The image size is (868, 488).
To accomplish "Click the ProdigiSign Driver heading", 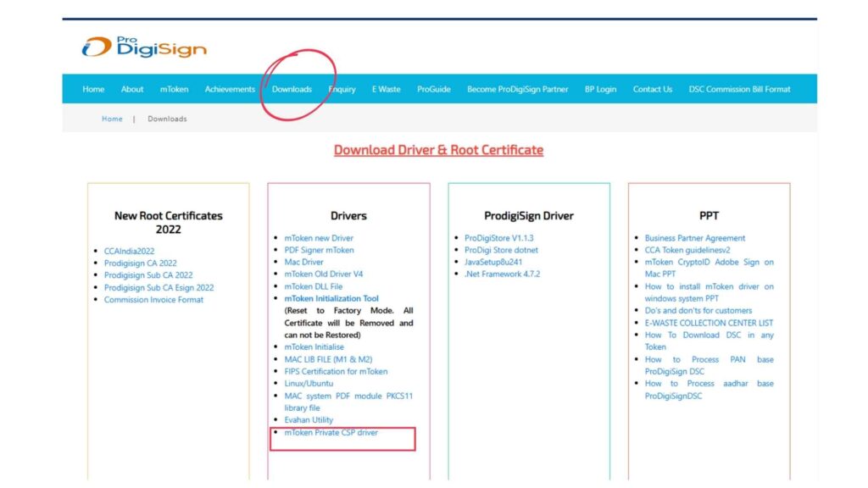I will click(529, 216).
